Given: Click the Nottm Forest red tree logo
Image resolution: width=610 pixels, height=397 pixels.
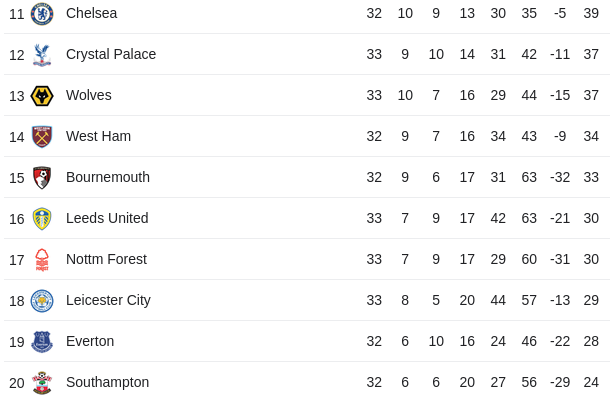Looking at the screenshot, I should (42, 260).
